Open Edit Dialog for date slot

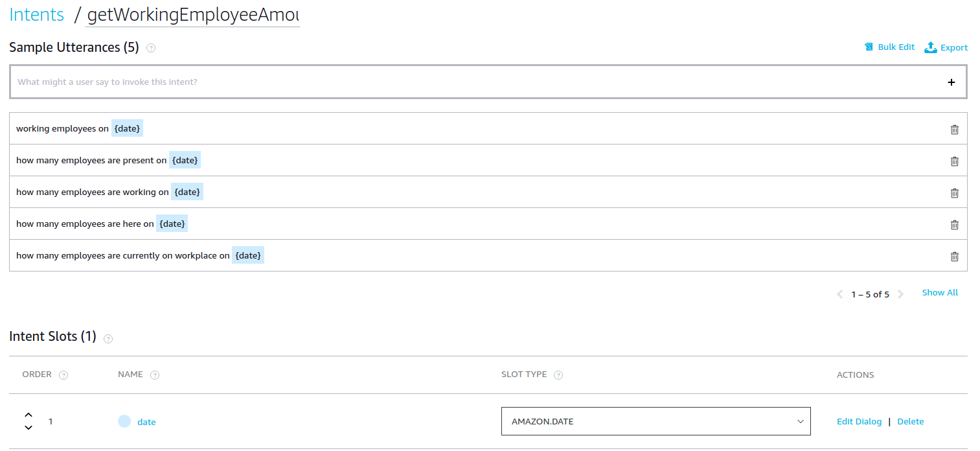(x=859, y=422)
